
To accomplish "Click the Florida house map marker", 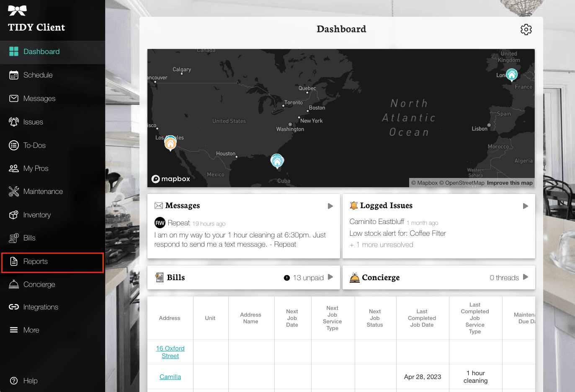I will coord(277,161).
